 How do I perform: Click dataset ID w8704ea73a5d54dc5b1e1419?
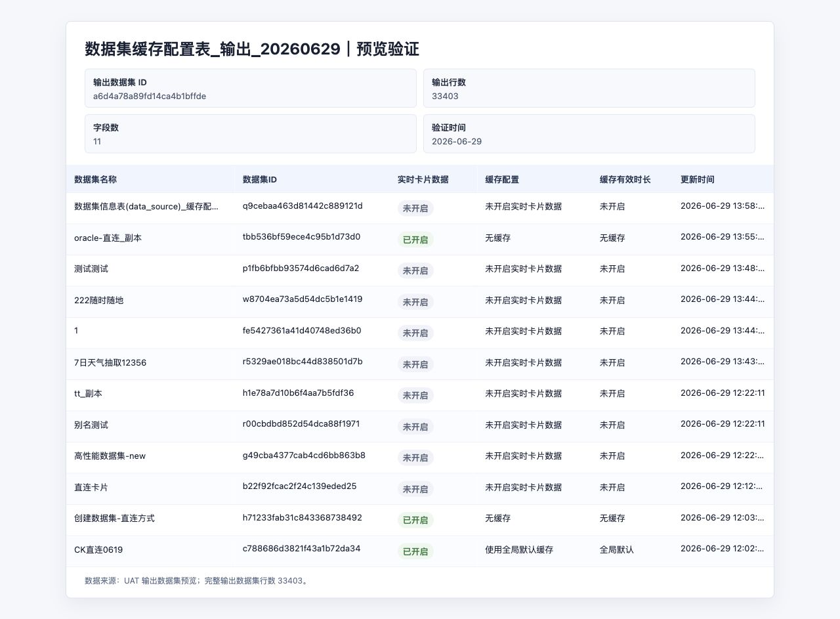[x=303, y=299]
